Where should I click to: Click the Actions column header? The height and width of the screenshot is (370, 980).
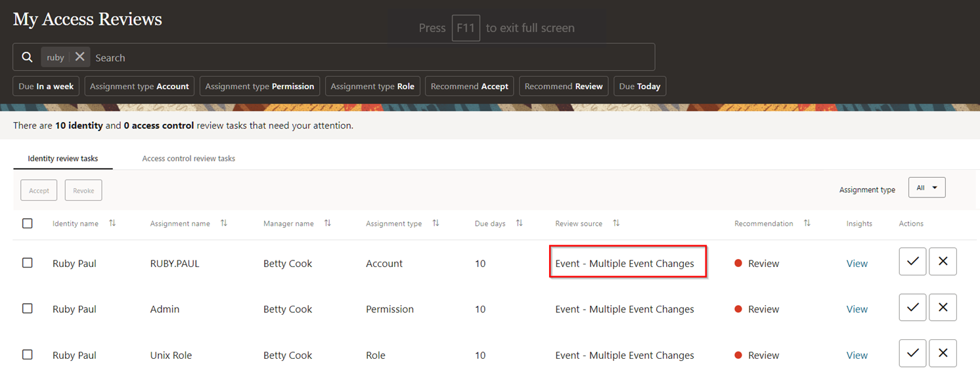[911, 224]
